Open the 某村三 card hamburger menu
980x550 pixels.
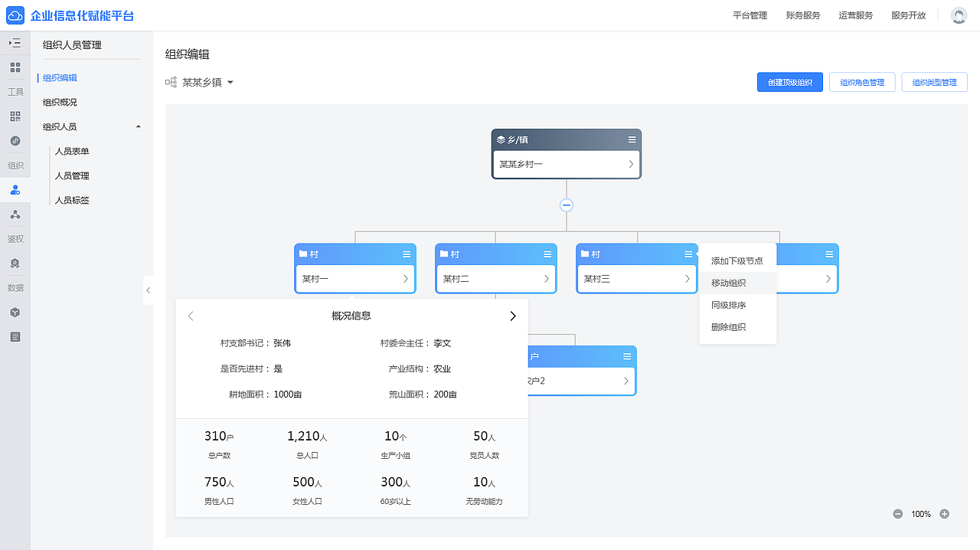pyautogui.click(x=688, y=254)
